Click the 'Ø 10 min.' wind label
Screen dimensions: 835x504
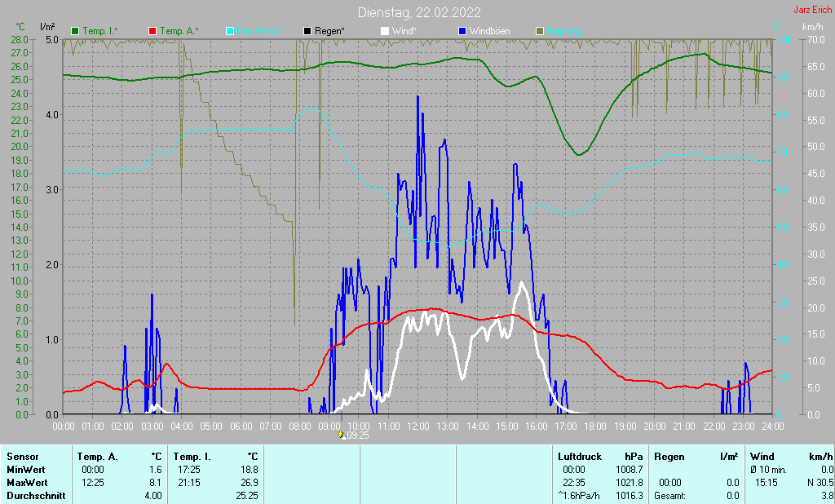pyautogui.click(x=770, y=470)
